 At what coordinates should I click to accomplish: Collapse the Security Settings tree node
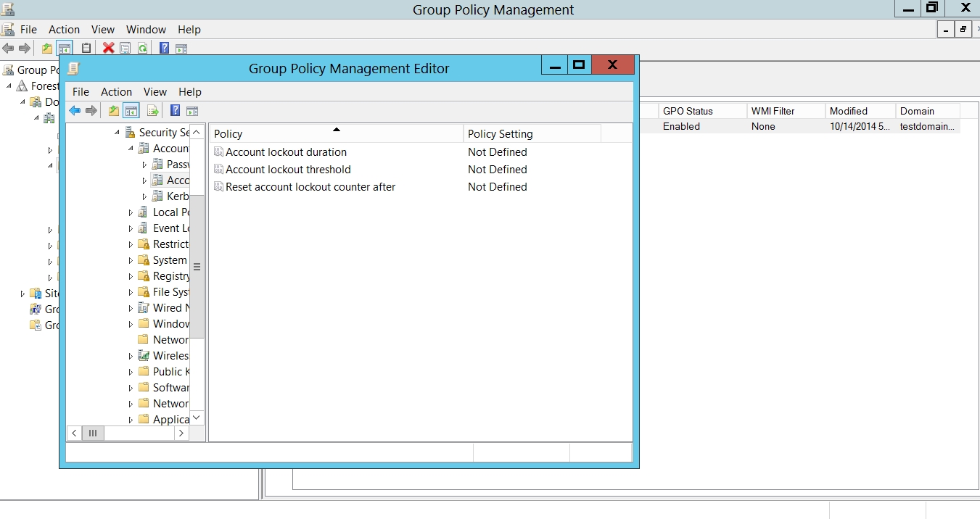118,133
